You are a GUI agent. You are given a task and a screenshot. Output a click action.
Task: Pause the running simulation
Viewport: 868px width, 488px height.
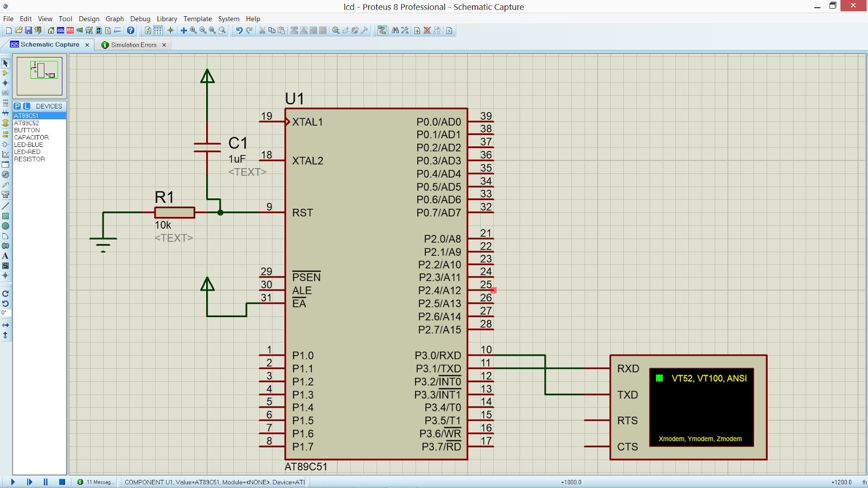click(46, 481)
